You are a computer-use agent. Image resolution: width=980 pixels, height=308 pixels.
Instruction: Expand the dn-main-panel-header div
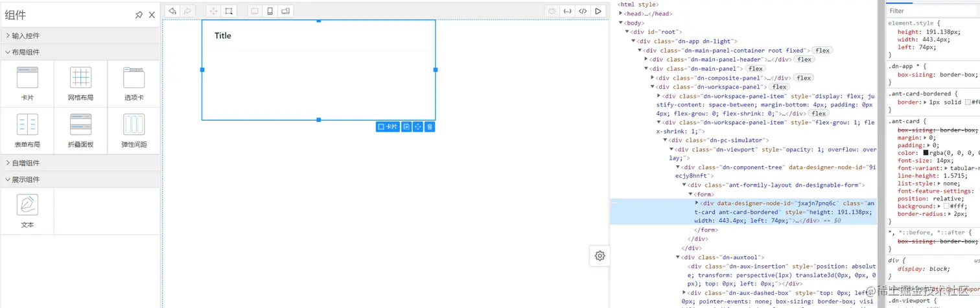(646, 59)
